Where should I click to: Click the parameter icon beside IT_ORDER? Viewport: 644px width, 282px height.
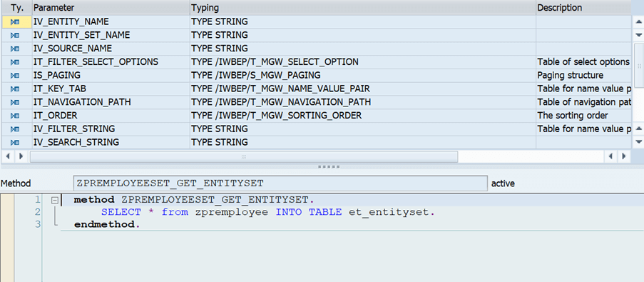pyautogui.click(x=15, y=116)
